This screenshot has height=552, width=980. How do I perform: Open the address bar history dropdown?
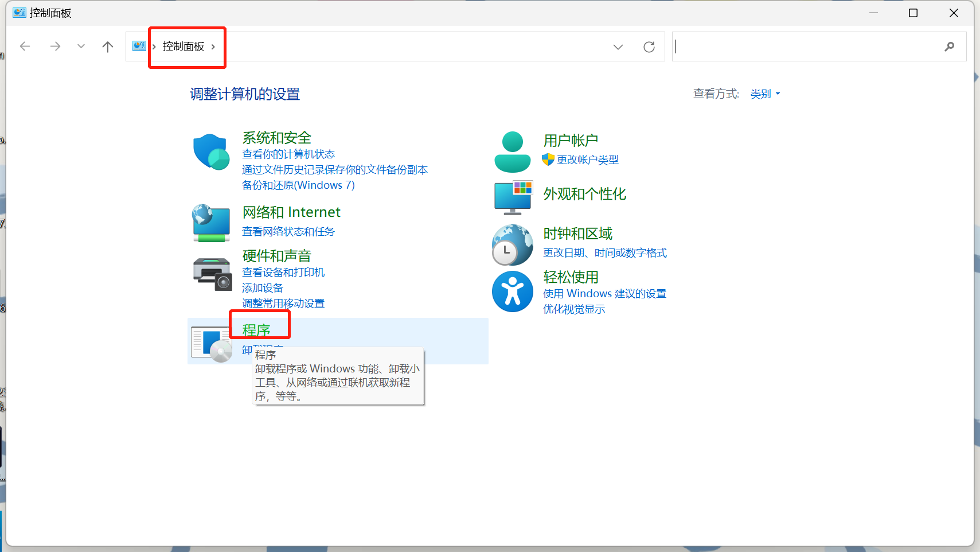click(618, 47)
